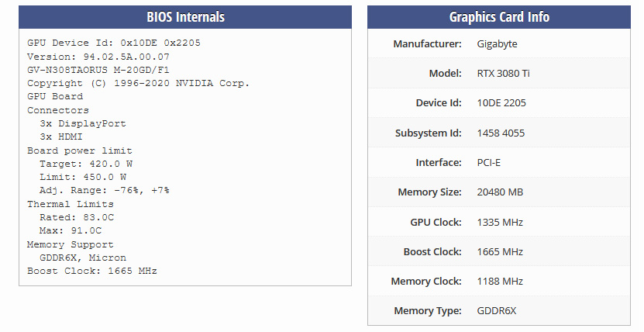Click the 3x DisplayPort connector entry

pos(83,123)
